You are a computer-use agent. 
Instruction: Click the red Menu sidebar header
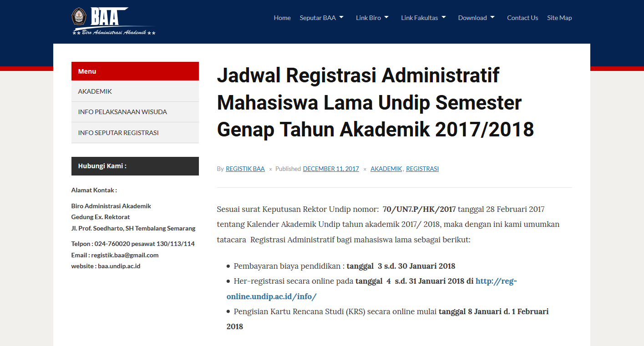click(135, 71)
